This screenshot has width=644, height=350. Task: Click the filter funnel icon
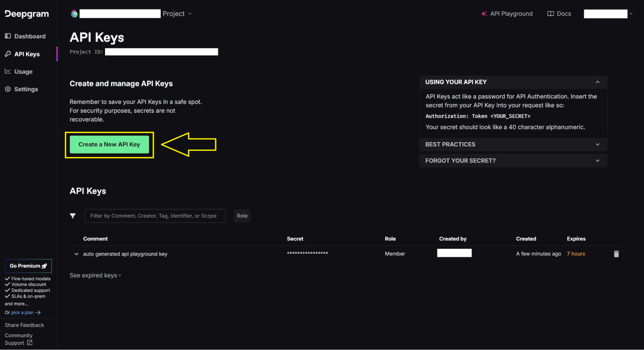(73, 216)
